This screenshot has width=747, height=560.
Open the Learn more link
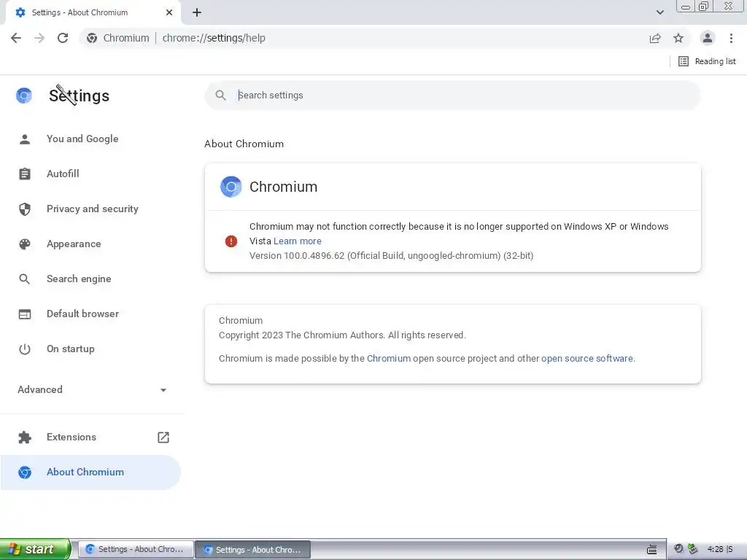pyautogui.click(x=298, y=241)
